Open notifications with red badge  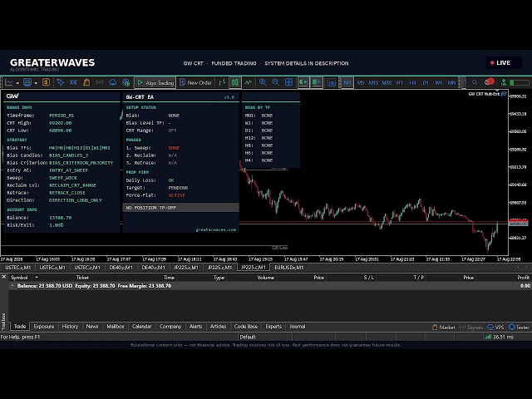point(490,82)
